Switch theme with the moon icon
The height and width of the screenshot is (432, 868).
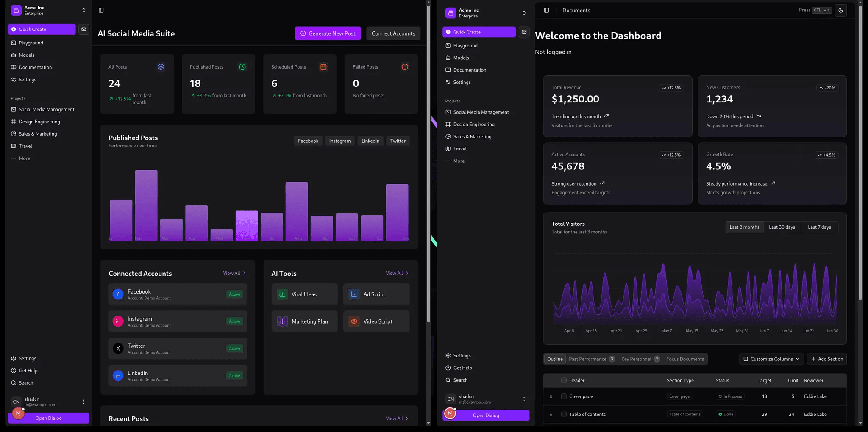[x=841, y=10]
